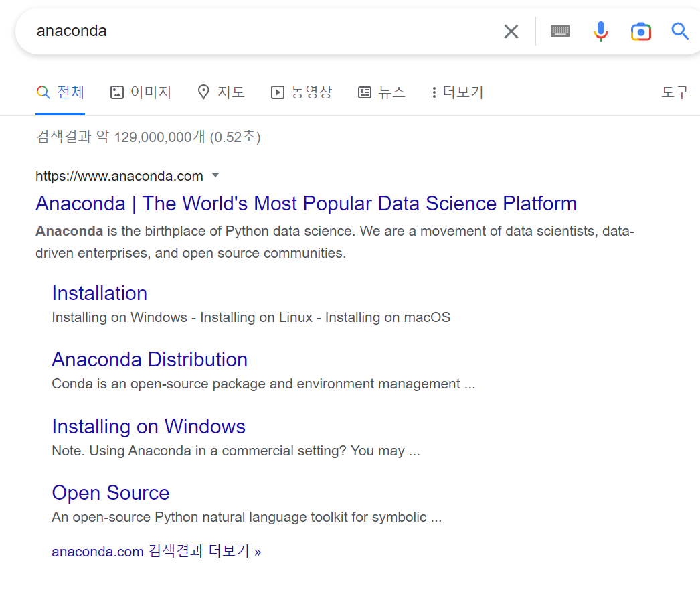Click the search box containing anaconda
The height and width of the screenshot is (598, 700).
point(264,31)
